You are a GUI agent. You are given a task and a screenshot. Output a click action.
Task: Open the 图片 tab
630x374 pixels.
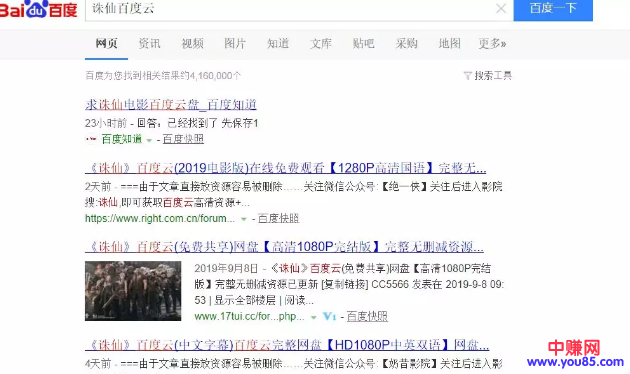pyautogui.click(x=235, y=43)
